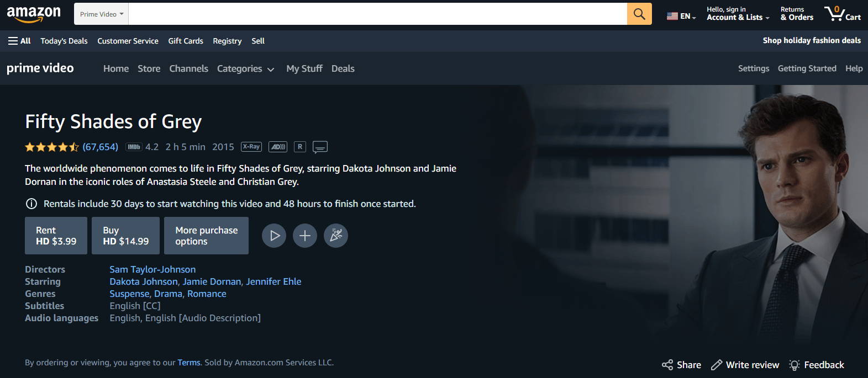Click the US flag language icon
Viewport: 868px width, 378px height.
[x=672, y=16]
